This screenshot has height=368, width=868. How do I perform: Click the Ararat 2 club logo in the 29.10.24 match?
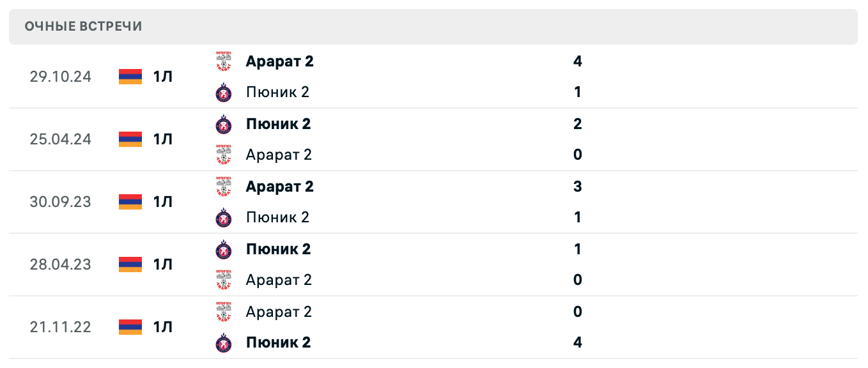tap(224, 61)
